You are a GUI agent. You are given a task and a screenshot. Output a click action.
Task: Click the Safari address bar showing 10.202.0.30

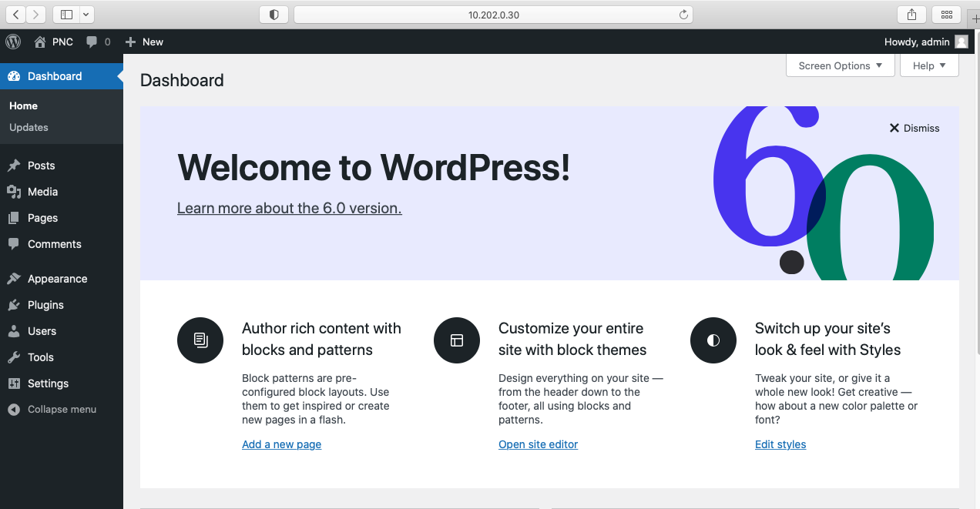[493, 15]
